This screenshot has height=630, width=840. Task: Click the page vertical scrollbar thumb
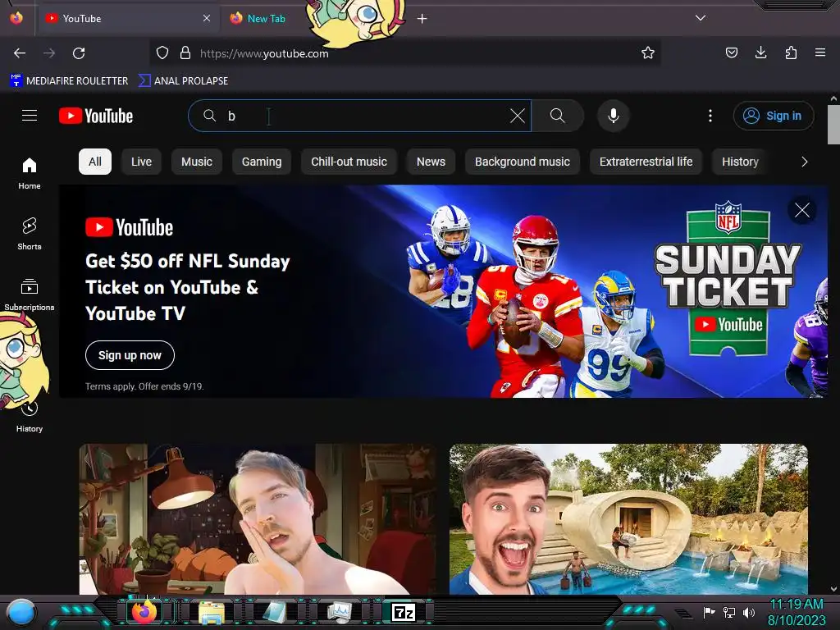[x=833, y=125]
